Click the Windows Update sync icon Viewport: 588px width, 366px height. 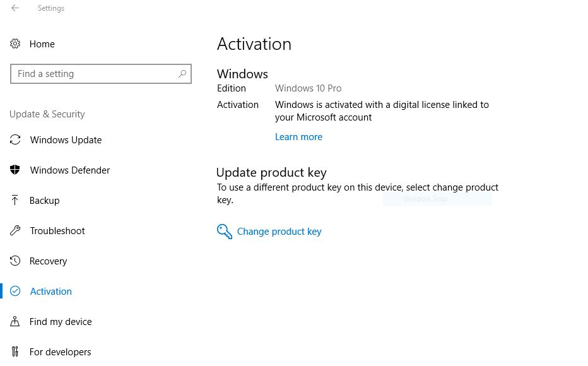[x=15, y=140]
